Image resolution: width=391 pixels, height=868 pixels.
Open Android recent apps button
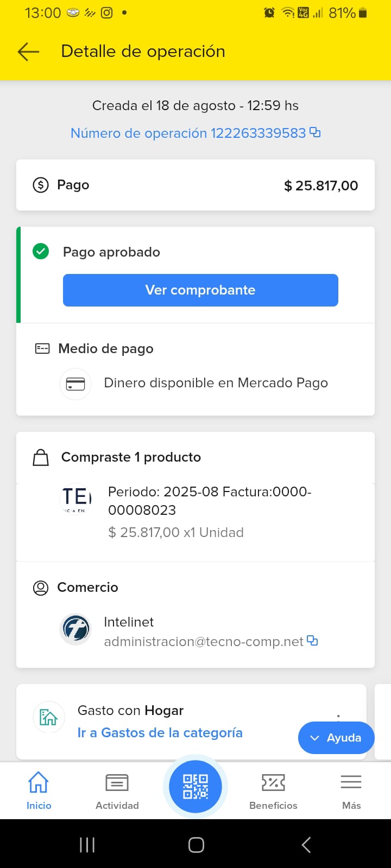pos(87,845)
